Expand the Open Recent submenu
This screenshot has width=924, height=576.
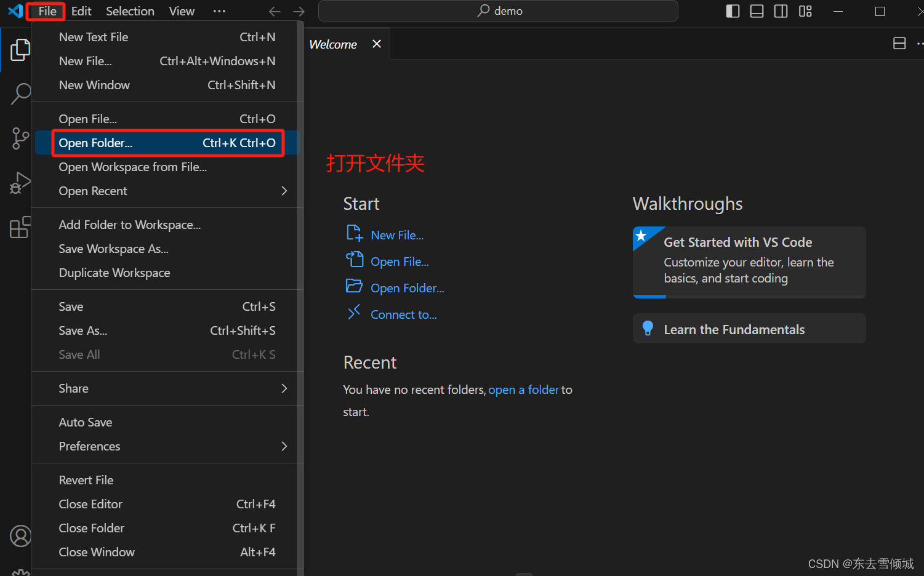(167, 191)
